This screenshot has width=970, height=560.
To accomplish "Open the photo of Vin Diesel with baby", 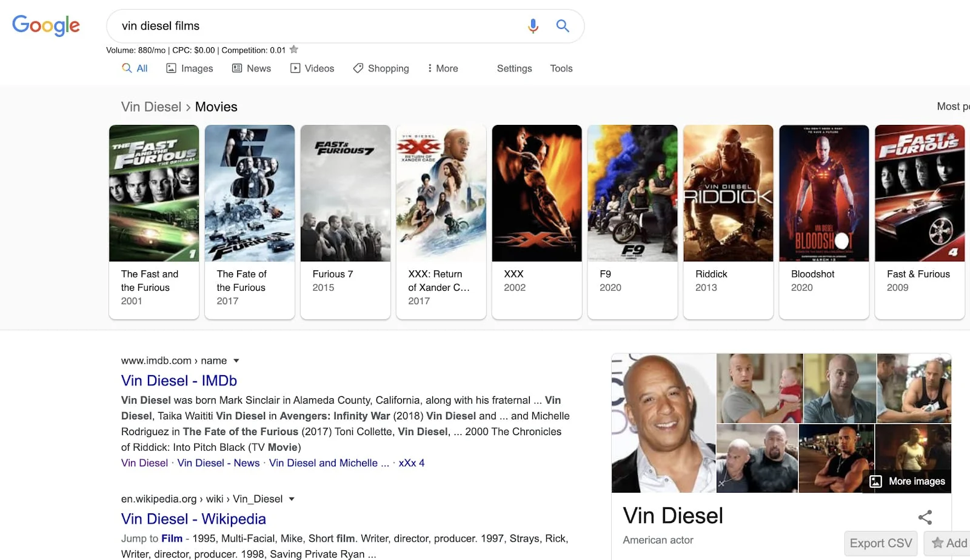I will click(x=760, y=388).
